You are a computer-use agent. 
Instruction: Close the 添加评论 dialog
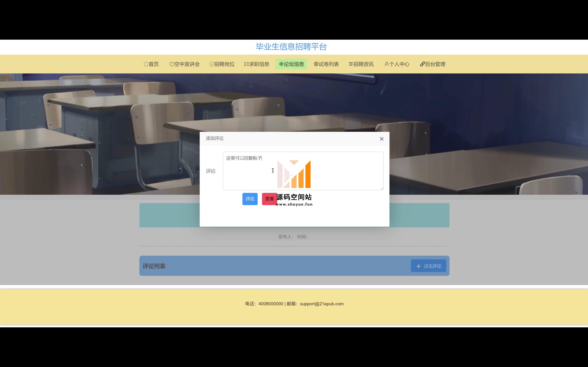381,139
